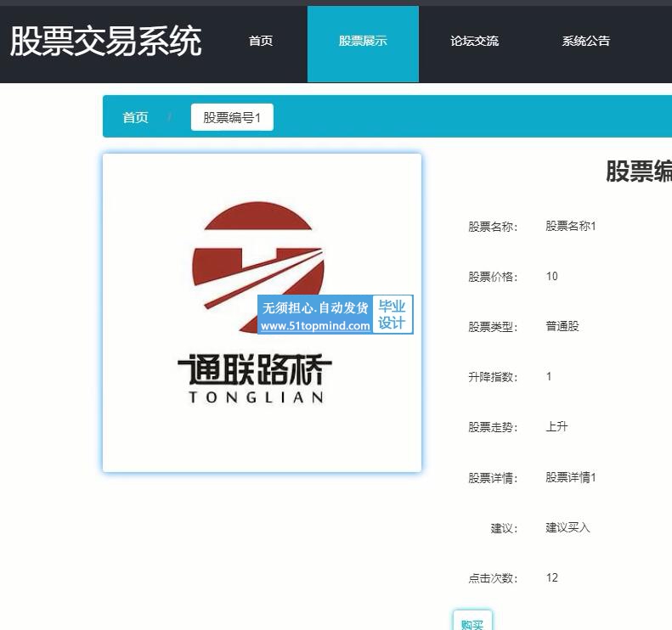
Task: Click the 升降指数 value 1
Action: (x=549, y=376)
